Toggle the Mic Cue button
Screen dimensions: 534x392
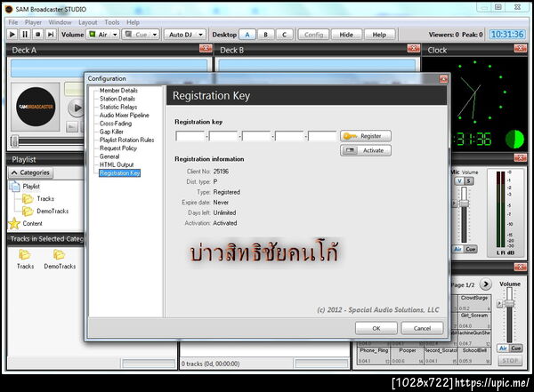pyautogui.click(x=471, y=249)
